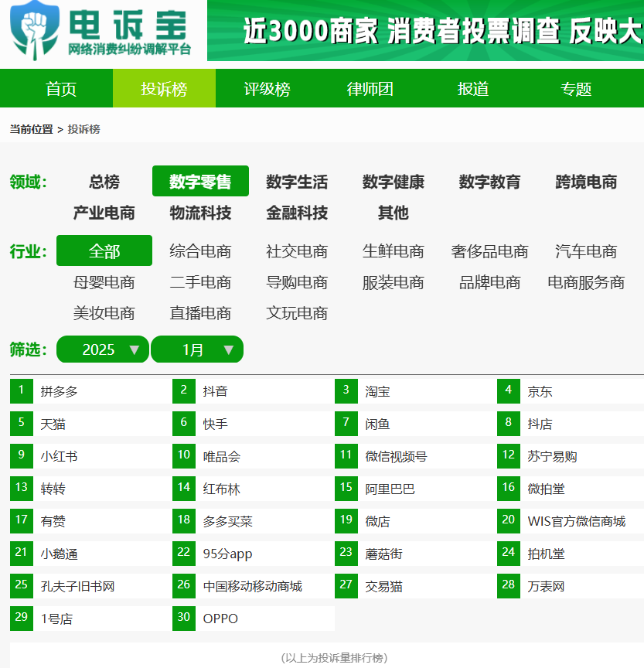Image resolution: width=644 pixels, height=668 pixels.
Task: Select the 汽车电商 industry
Action: 586,251
